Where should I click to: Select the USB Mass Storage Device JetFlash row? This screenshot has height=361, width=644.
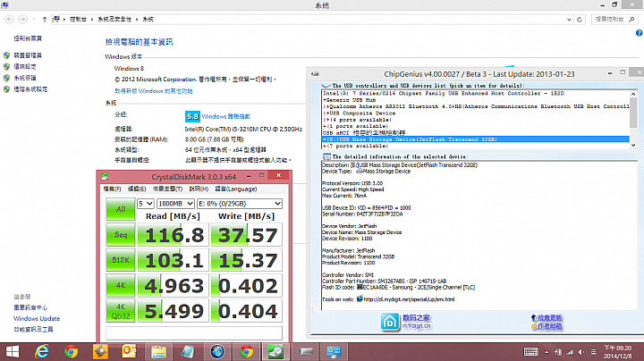coord(476,139)
